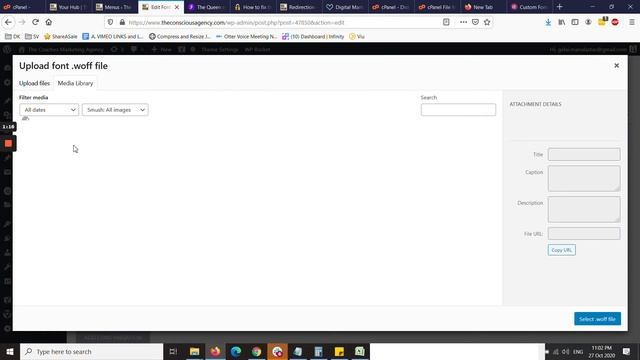The height and width of the screenshot is (360, 640).
Task: Open the Compress and Resize bookmark
Action: pyautogui.click(x=180, y=36)
